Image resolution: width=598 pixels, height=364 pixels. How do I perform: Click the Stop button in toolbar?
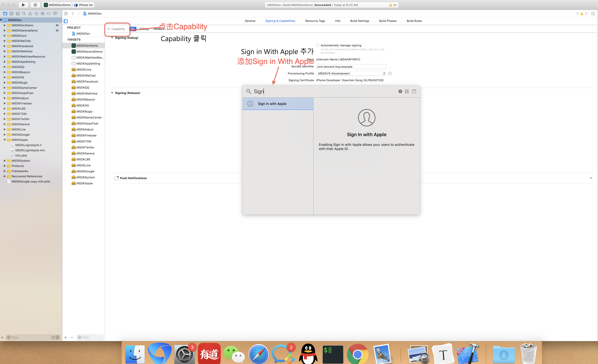coord(35,5)
